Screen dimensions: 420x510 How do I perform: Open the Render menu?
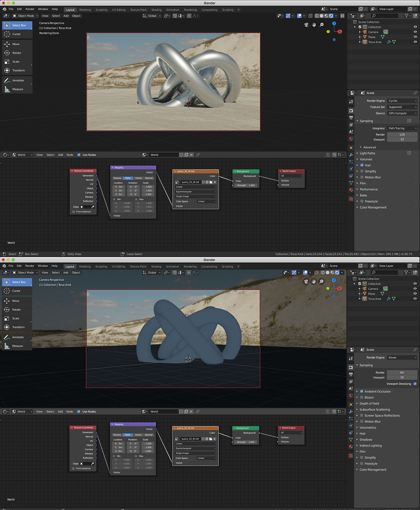click(x=29, y=8)
